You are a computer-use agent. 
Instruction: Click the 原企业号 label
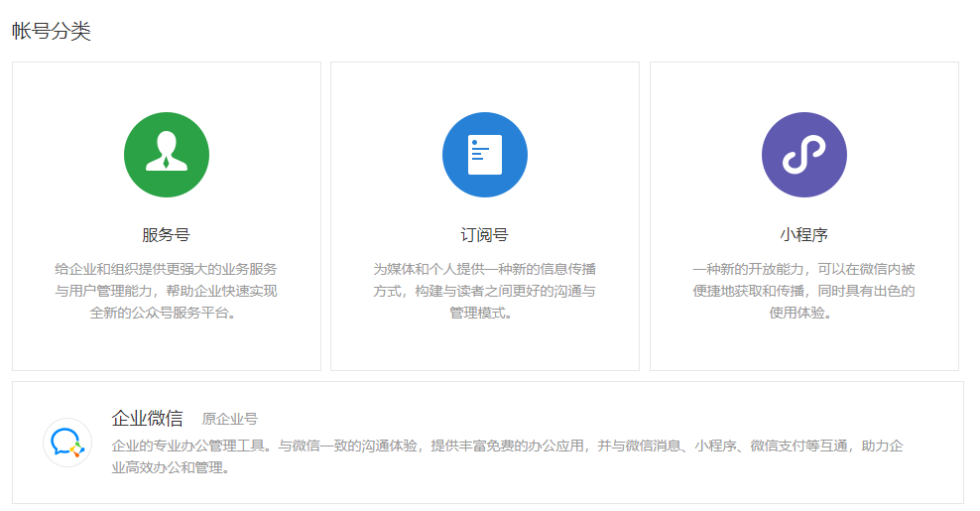point(229,419)
